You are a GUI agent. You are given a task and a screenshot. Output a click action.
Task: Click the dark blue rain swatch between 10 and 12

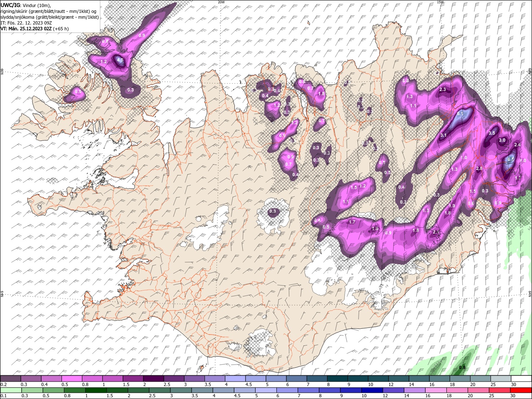pos(372,390)
